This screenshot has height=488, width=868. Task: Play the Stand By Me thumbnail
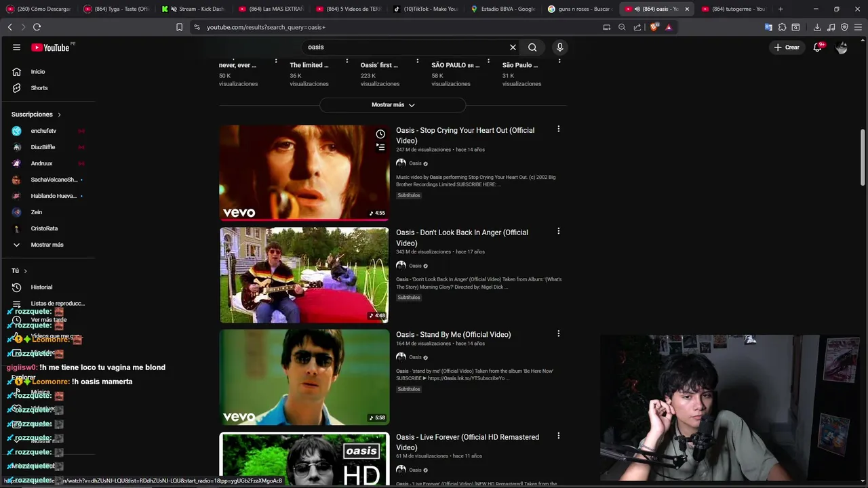[x=304, y=377]
